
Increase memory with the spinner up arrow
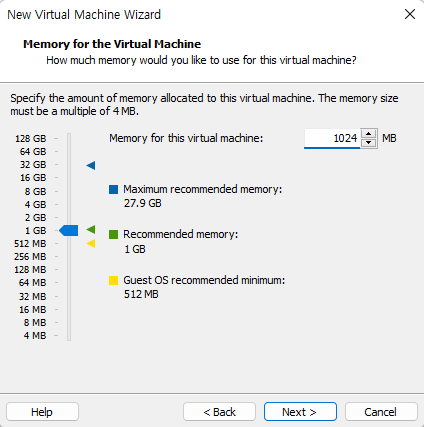[x=368, y=134]
